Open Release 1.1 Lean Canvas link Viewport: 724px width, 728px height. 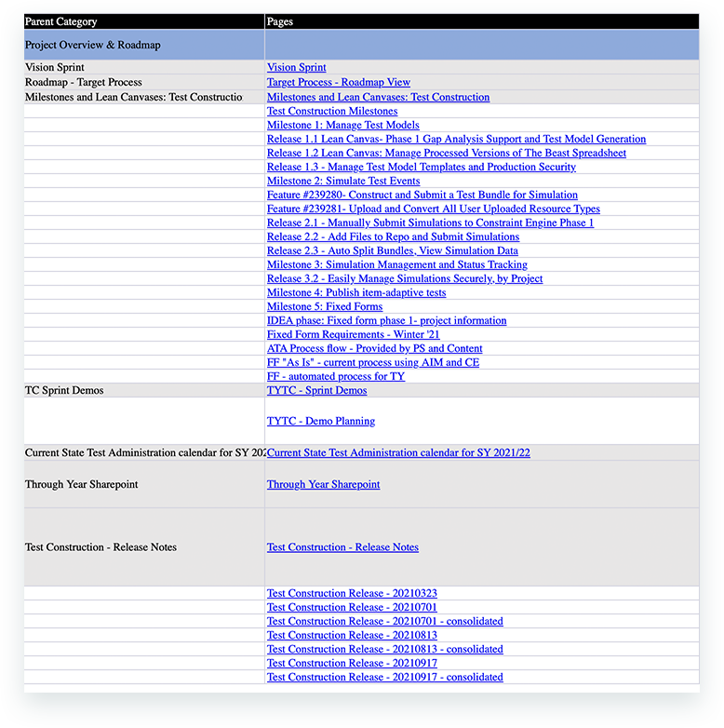(456, 139)
